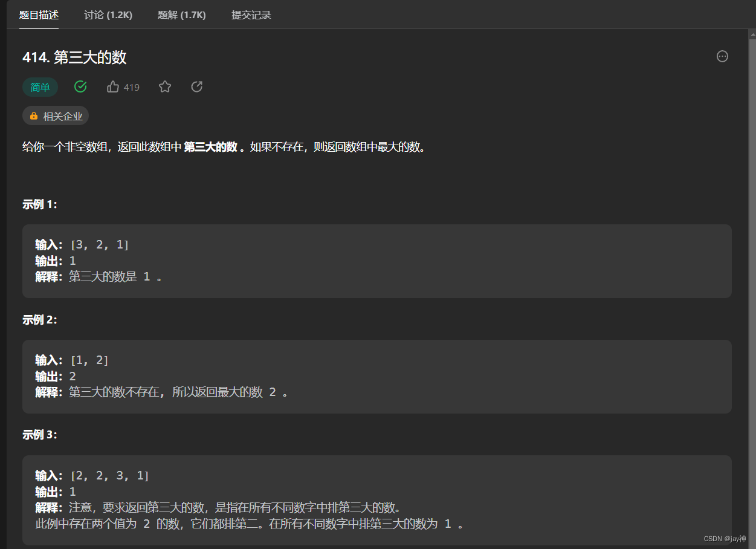The image size is (756, 549).
Task: Give a thumbs-up to the problem
Action: [113, 86]
